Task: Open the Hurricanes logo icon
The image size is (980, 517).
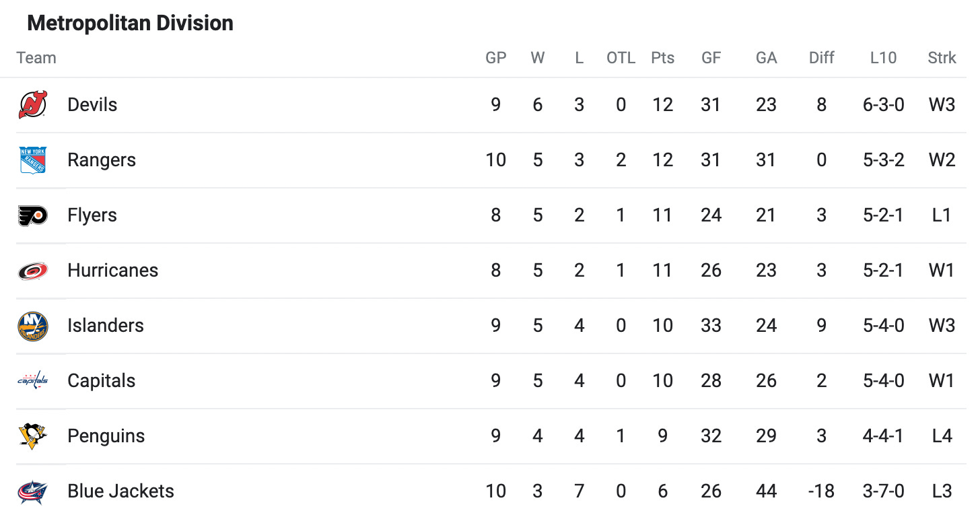Action: 33,271
